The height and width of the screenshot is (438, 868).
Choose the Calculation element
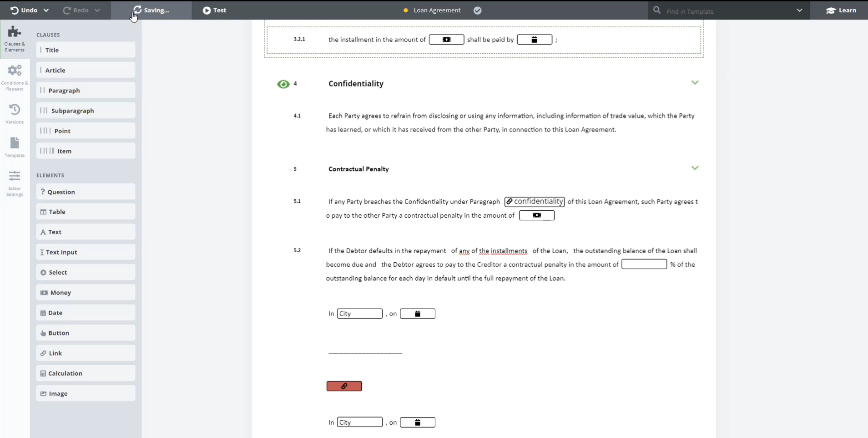86,373
